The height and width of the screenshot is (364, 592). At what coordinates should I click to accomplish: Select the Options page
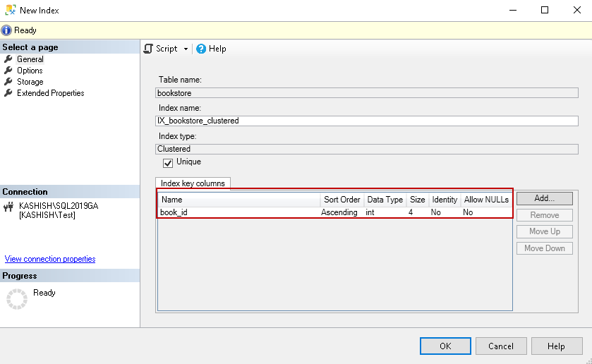coord(30,71)
